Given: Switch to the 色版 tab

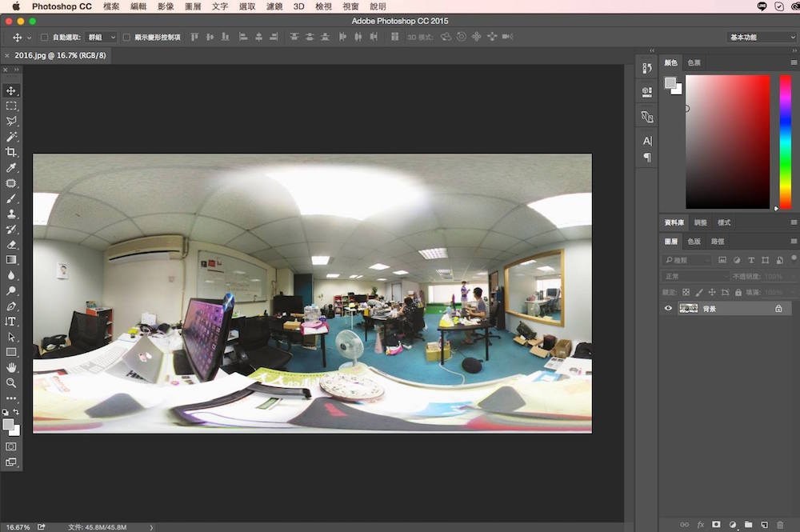Looking at the screenshot, I should pos(694,241).
